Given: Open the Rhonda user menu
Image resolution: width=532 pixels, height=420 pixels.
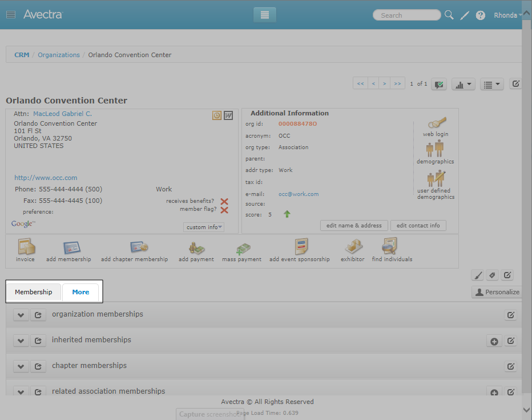Looking at the screenshot, I should click(507, 15).
